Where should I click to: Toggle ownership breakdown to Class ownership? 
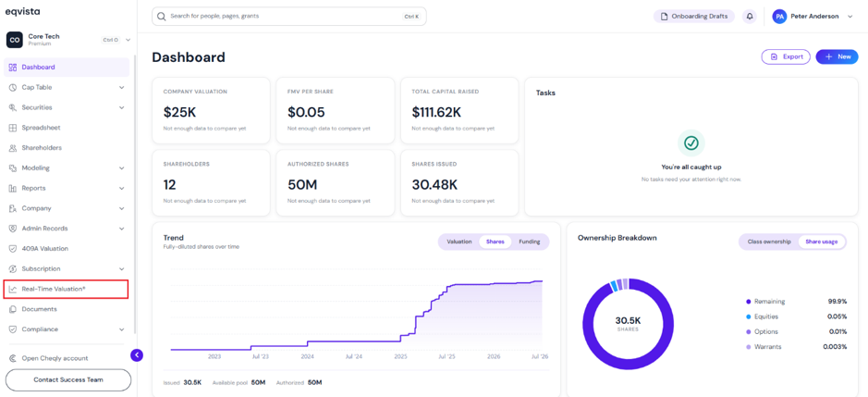tap(769, 242)
